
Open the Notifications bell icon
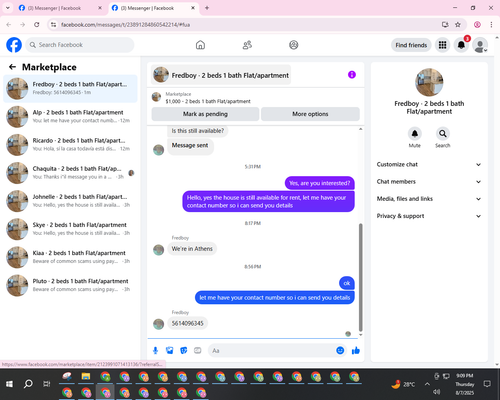[x=461, y=45]
